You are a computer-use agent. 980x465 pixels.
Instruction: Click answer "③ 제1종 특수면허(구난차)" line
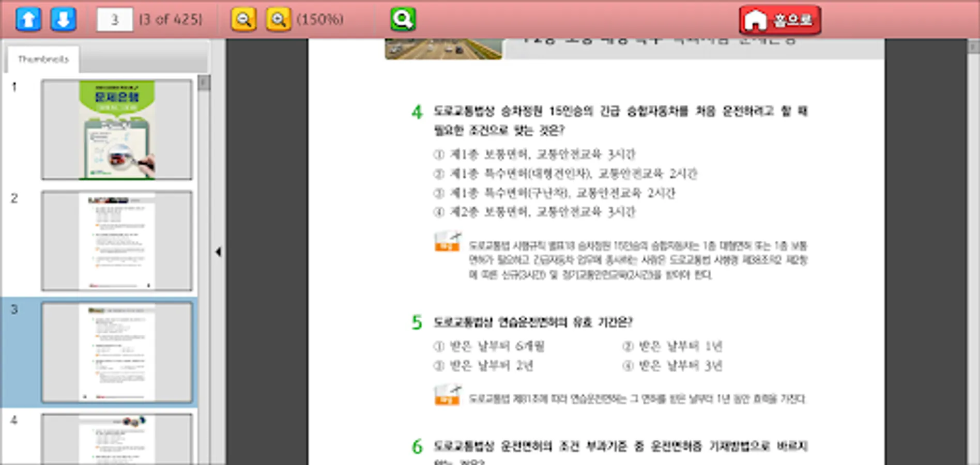pos(554,193)
